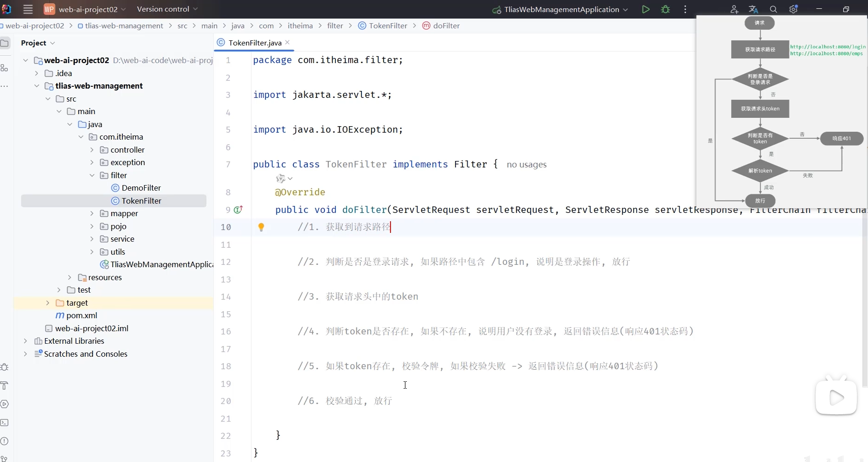This screenshot has width=868, height=462.
Task: Open Search Everywhere magnifier
Action: tap(773, 9)
